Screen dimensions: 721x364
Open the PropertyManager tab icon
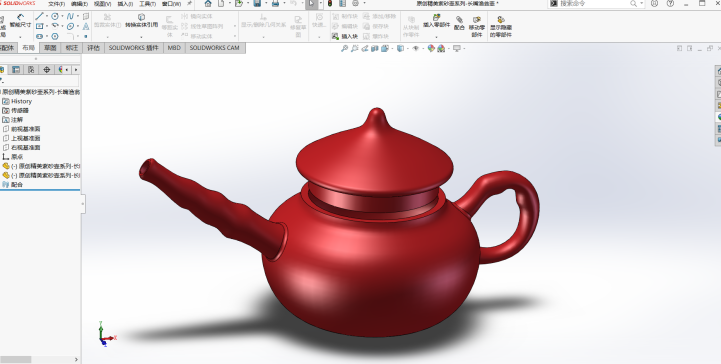[16, 69]
